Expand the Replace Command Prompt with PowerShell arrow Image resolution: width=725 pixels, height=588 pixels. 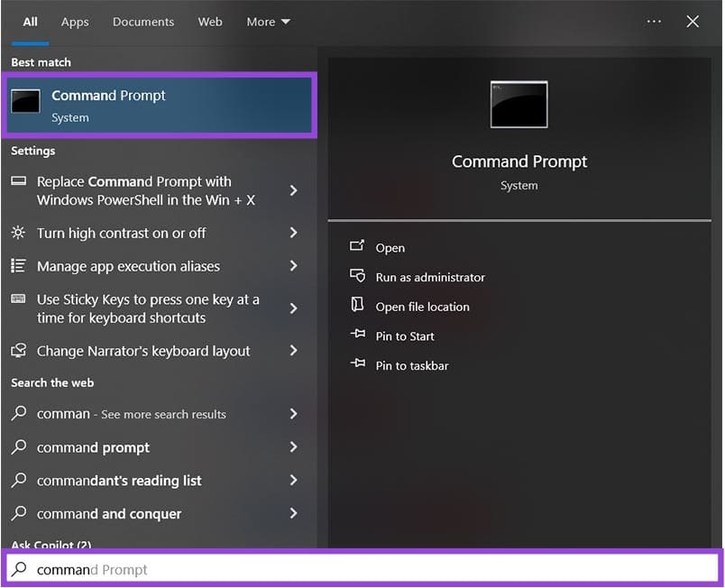(293, 190)
